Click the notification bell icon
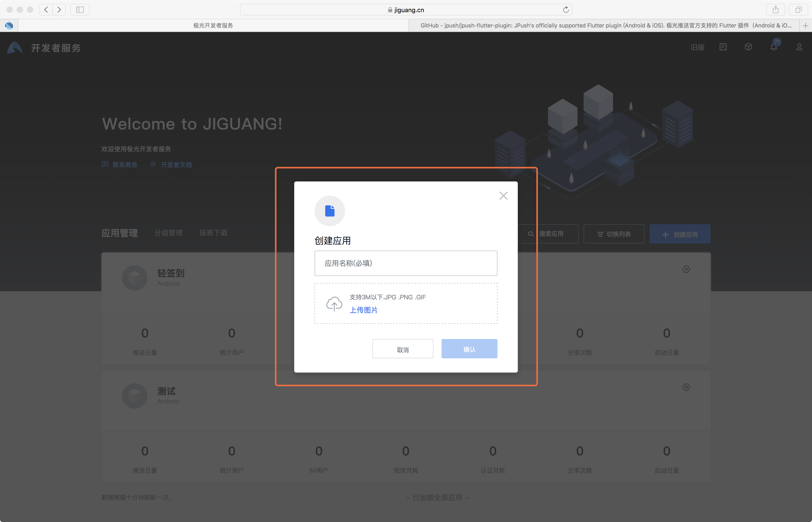 coord(774,47)
